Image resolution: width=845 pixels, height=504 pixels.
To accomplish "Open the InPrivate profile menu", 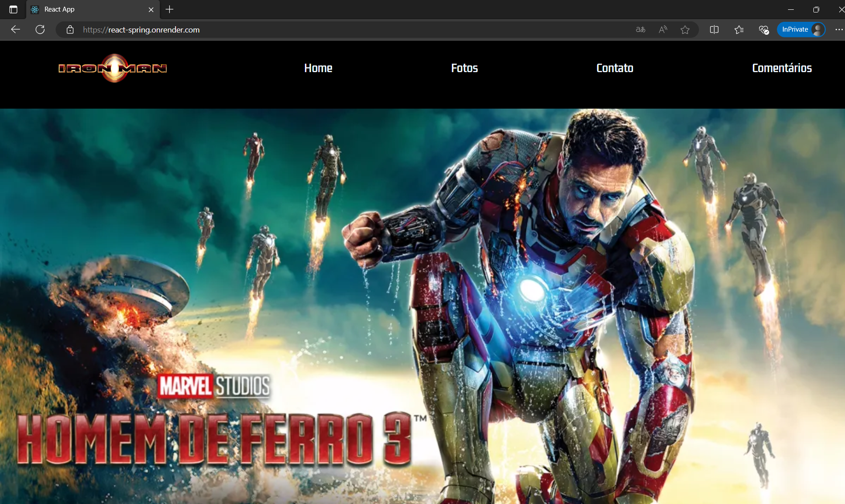I will 801,30.
